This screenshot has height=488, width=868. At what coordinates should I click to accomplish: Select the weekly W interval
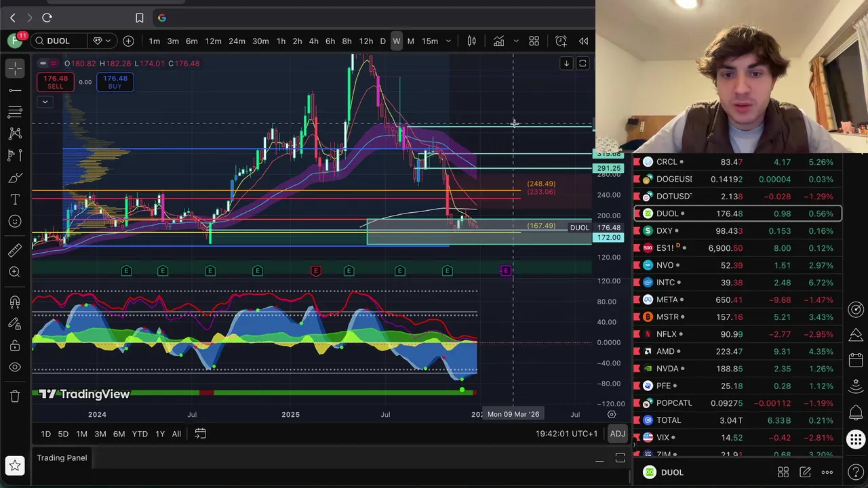397,41
